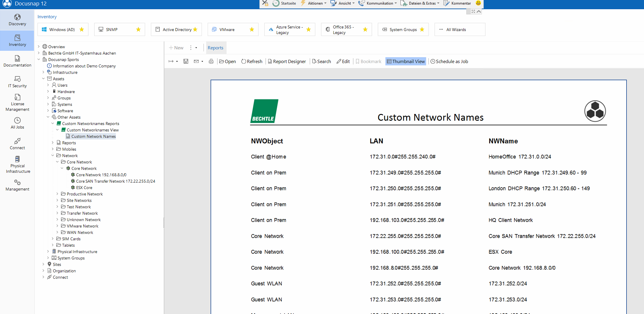
Task: Open IT Security in the sidebar
Action: pos(17,82)
